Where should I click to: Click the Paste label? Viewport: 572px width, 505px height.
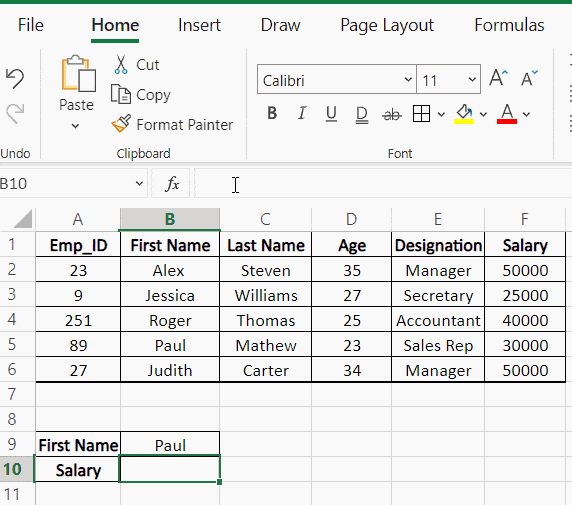76,105
